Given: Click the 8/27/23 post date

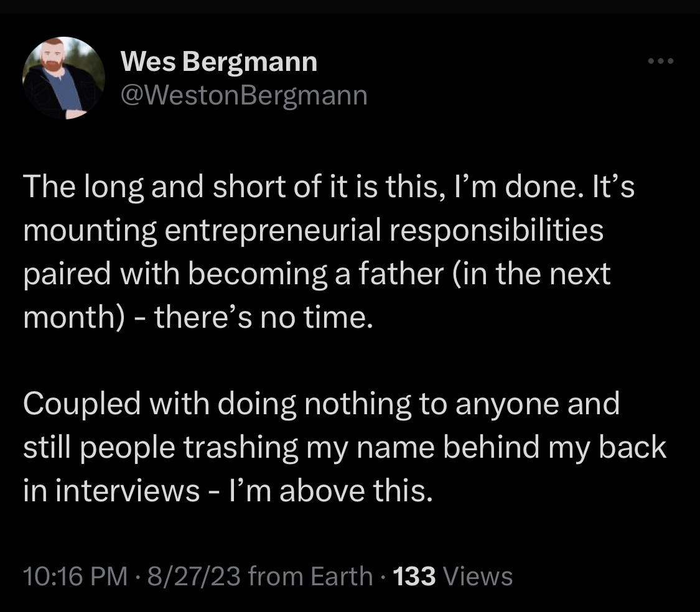Looking at the screenshot, I should click(x=194, y=576).
